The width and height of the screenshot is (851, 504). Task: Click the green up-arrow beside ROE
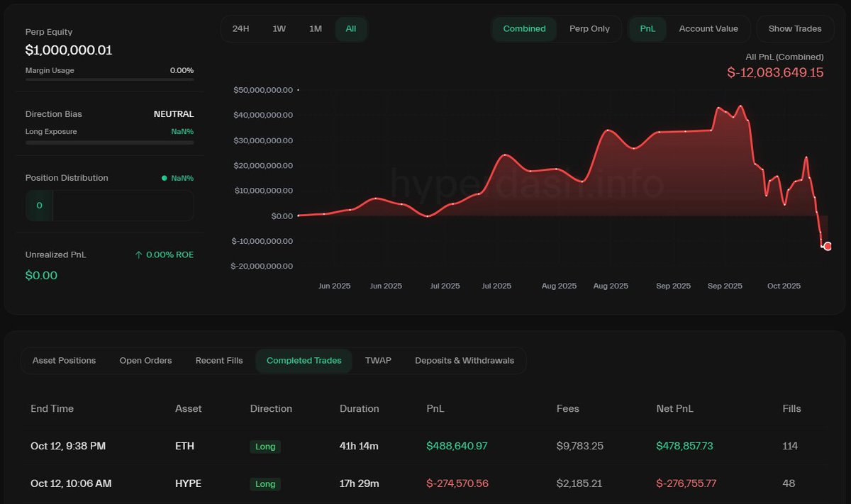(x=138, y=254)
